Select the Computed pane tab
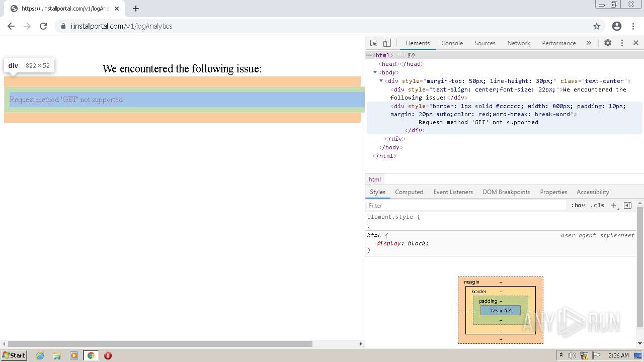Screen dimensions: 644x362 click(x=409, y=192)
